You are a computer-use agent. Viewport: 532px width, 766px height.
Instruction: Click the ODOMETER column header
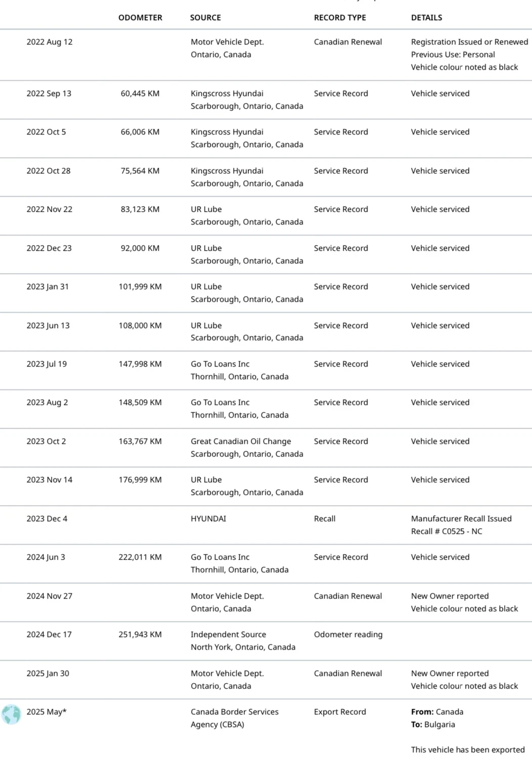[140, 18]
